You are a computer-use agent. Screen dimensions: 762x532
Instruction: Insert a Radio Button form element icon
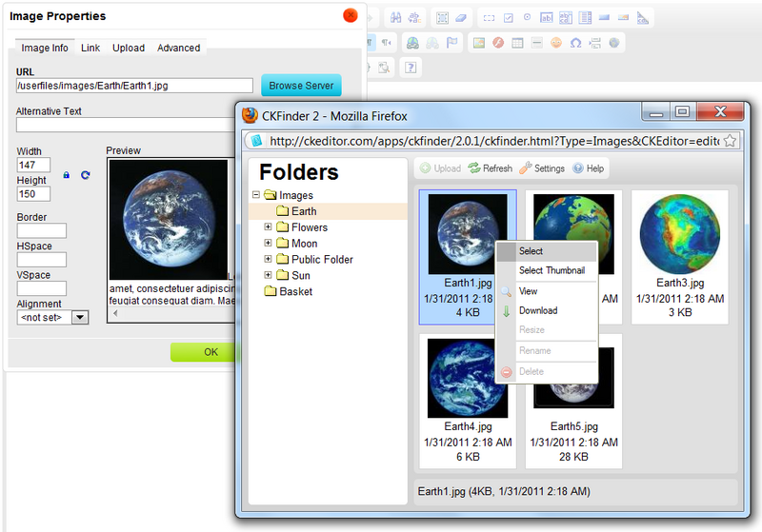click(528, 17)
